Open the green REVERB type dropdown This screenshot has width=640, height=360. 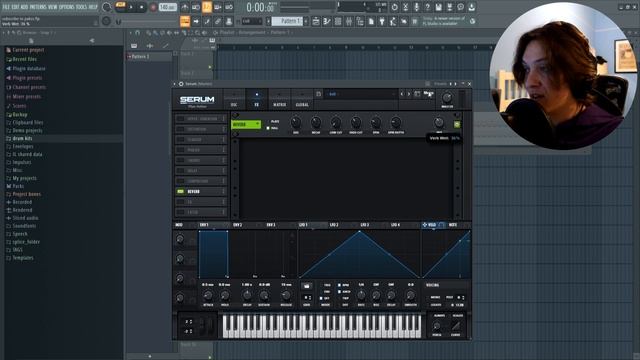tap(246, 124)
